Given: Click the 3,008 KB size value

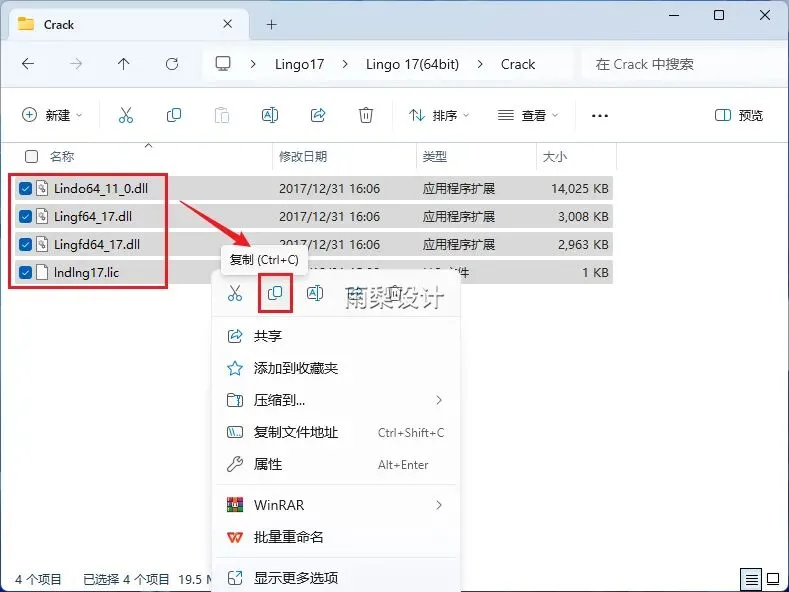Looking at the screenshot, I should [x=583, y=216].
